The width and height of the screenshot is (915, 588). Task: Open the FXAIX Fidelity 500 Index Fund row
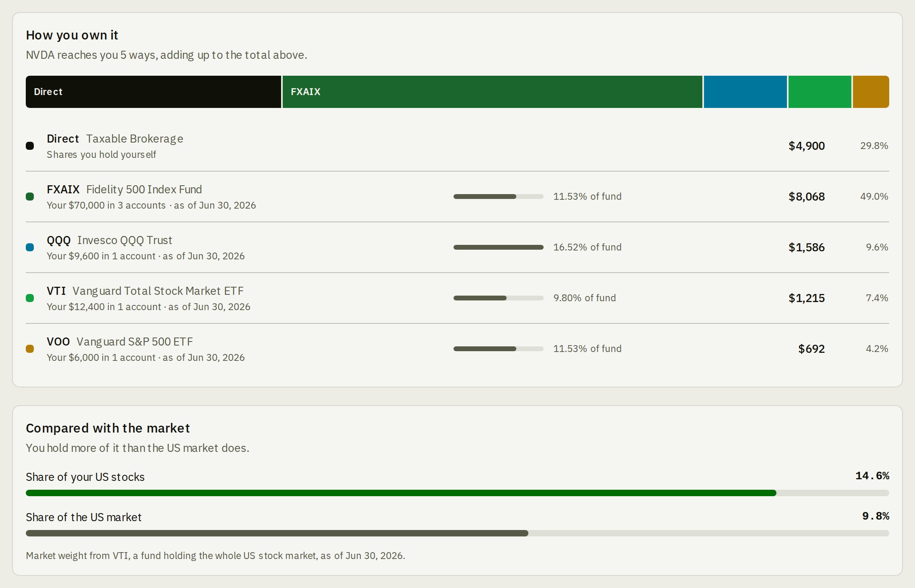(457, 197)
